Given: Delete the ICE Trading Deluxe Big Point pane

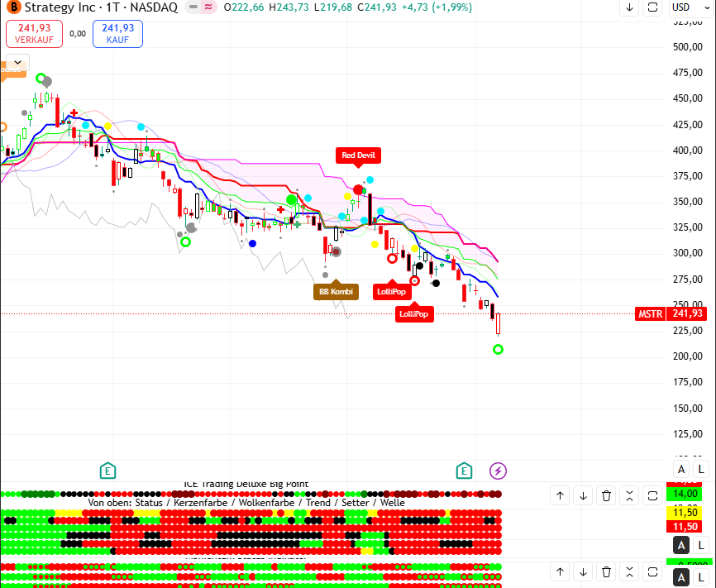Looking at the screenshot, I should (606, 495).
